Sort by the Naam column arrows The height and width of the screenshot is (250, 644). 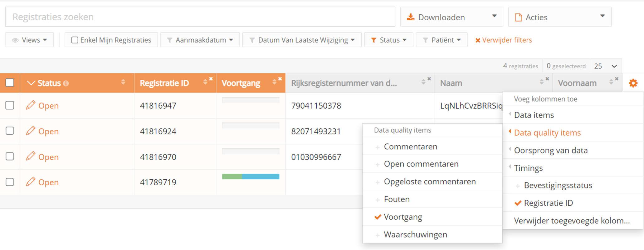541,82
